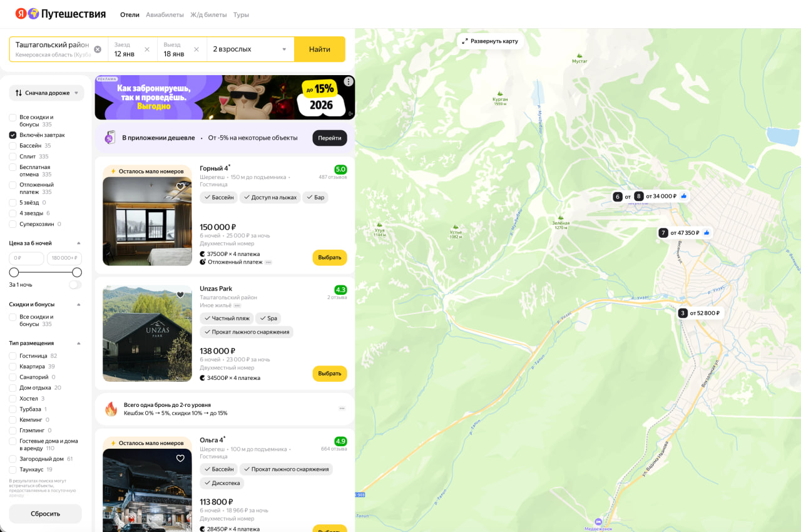Toggle the За 1 ночь price switch
Screen dimensions: 801x532
75,285
